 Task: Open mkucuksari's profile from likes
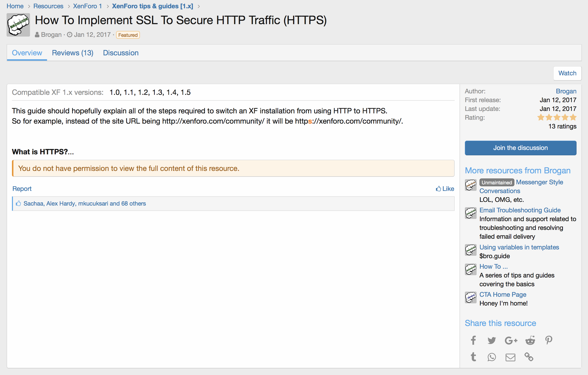tap(93, 204)
